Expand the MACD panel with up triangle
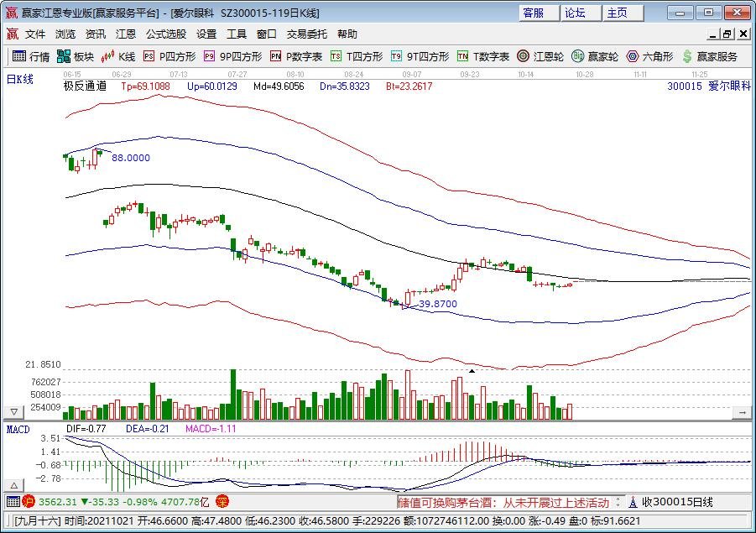 click(x=13, y=486)
